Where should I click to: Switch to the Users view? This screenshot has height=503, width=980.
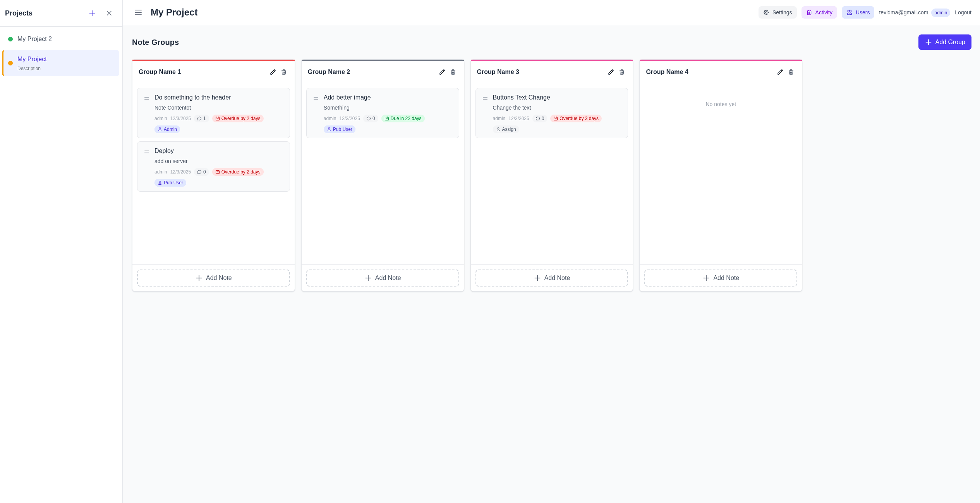858,12
